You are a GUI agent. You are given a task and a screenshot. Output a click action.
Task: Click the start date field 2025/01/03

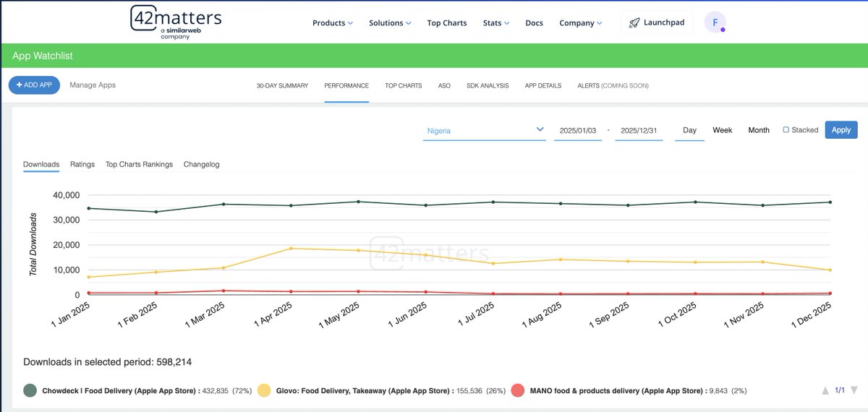coord(578,131)
